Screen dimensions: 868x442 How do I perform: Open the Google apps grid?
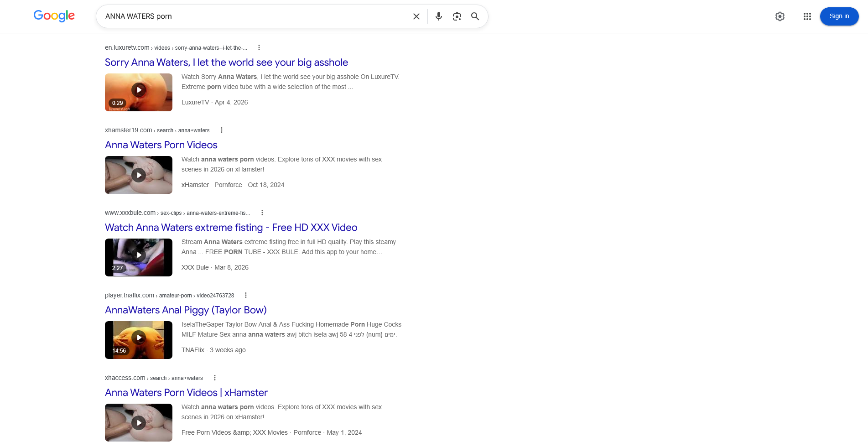pyautogui.click(x=807, y=16)
